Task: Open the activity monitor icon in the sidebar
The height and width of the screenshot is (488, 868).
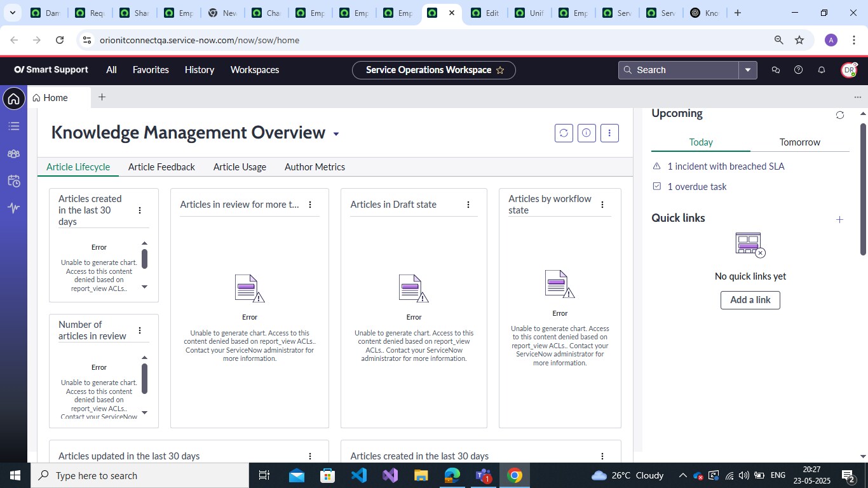Action: (x=13, y=207)
